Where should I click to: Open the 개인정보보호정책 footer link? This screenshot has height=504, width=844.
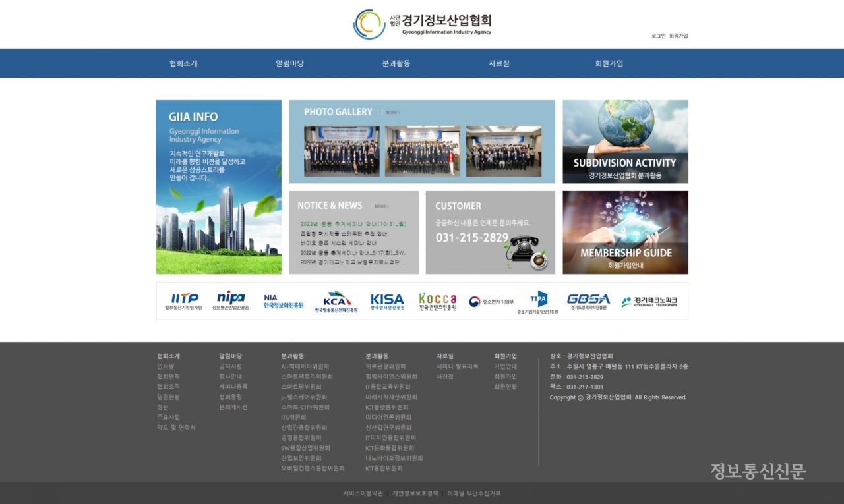(415, 493)
